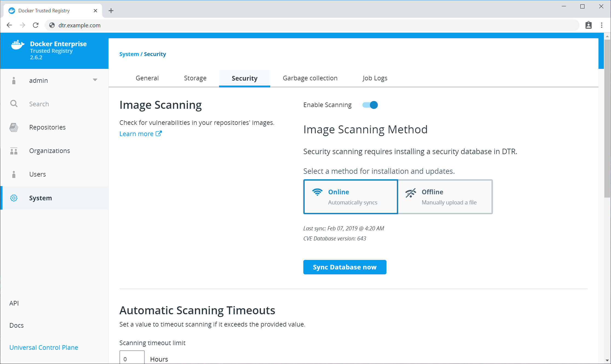Image resolution: width=611 pixels, height=364 pixels.
Task: Click the scrollbar down arrow
Action: tap(607, 360)
